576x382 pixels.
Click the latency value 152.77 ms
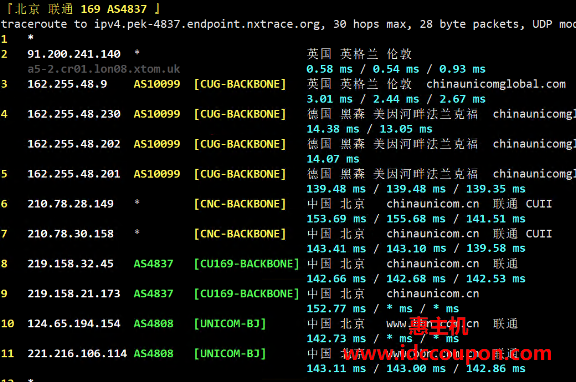(x=336, y=309)
